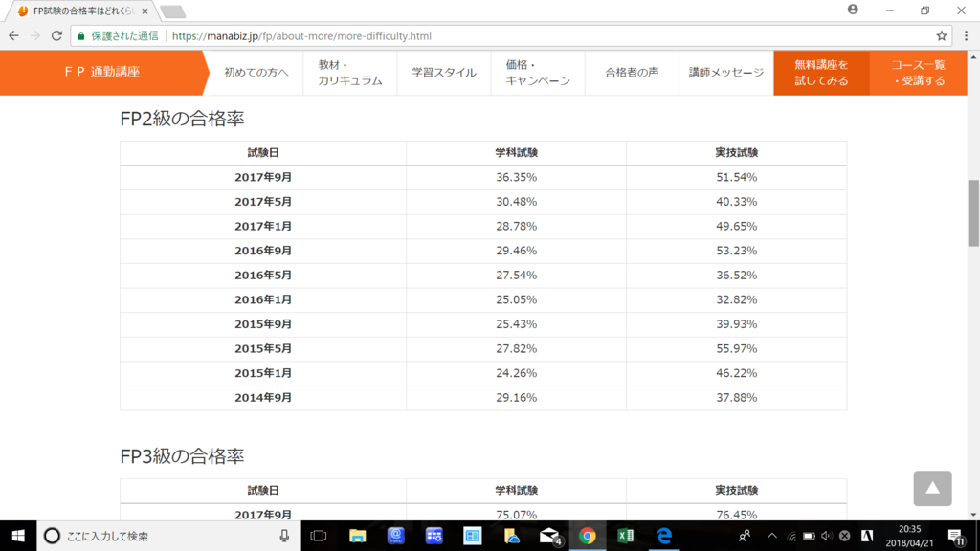The height and width of the screenshot is (551, 980).
Task: Click the IME input mode A indicator
Action: click(867, 536)
